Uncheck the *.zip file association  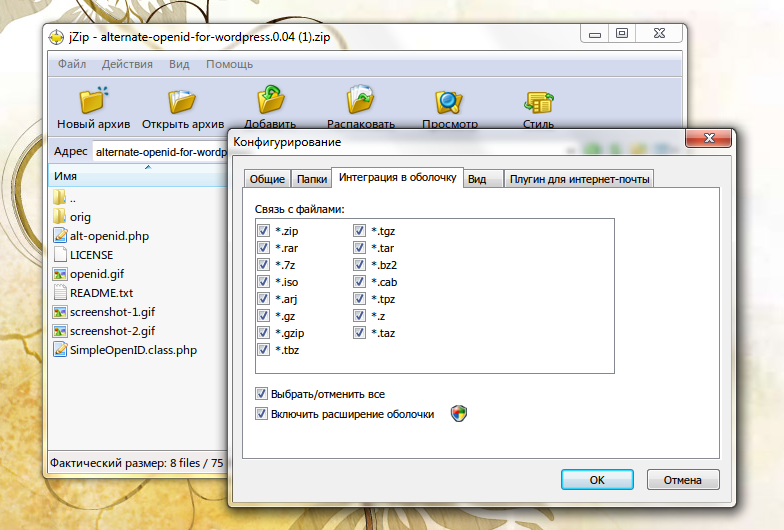263,230
